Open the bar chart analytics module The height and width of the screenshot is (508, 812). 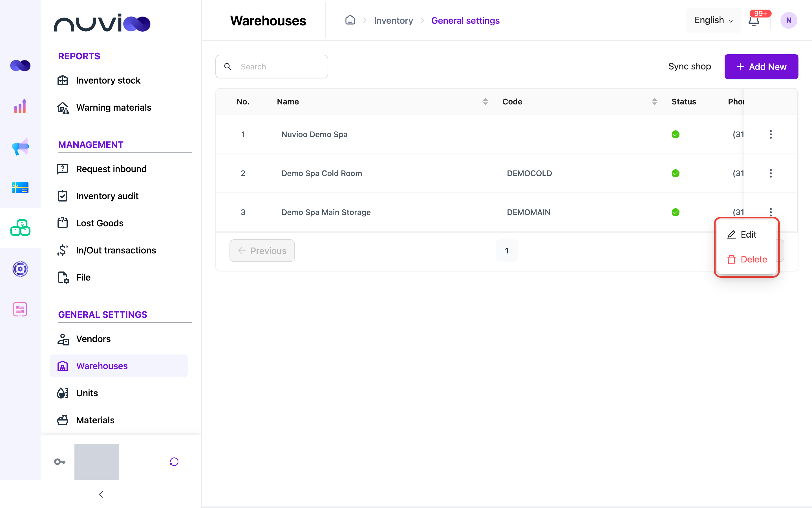coord(20,106)
